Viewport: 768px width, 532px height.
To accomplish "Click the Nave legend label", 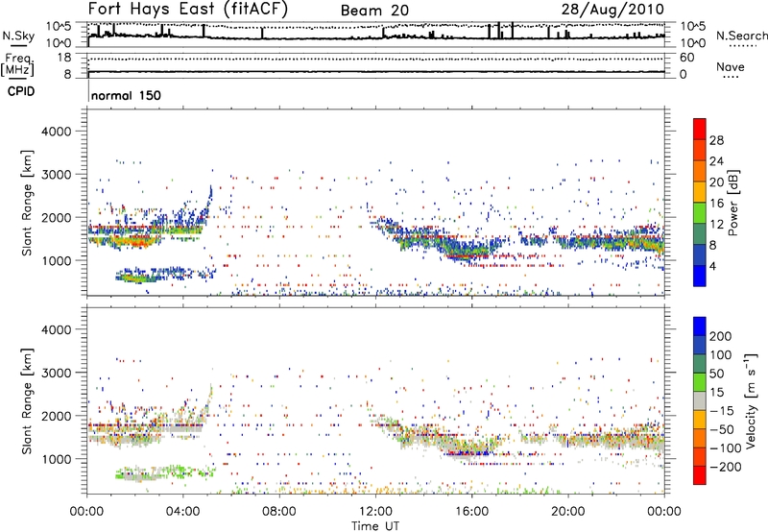I will [x=731, y=67].
